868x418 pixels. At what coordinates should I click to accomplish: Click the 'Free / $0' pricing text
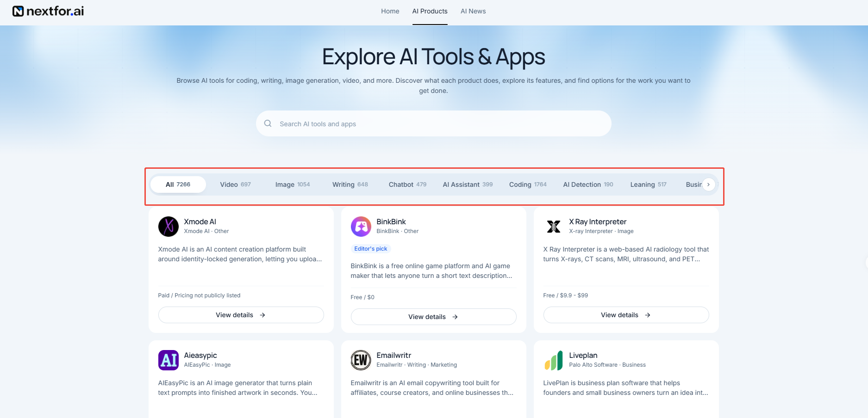pos(362,297)
